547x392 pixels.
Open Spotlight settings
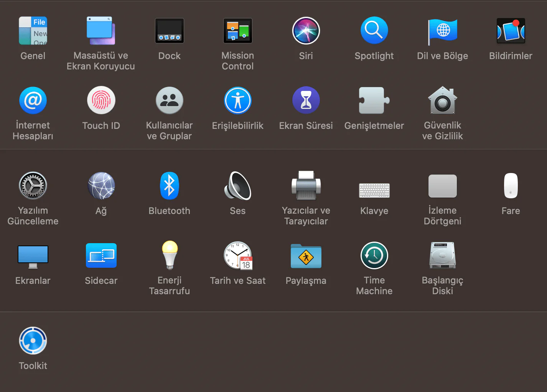374,31
